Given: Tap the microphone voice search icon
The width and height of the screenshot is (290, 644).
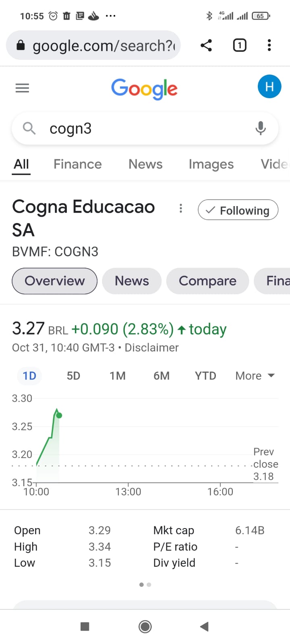Looking at the screenshot, I should [261, 128].
